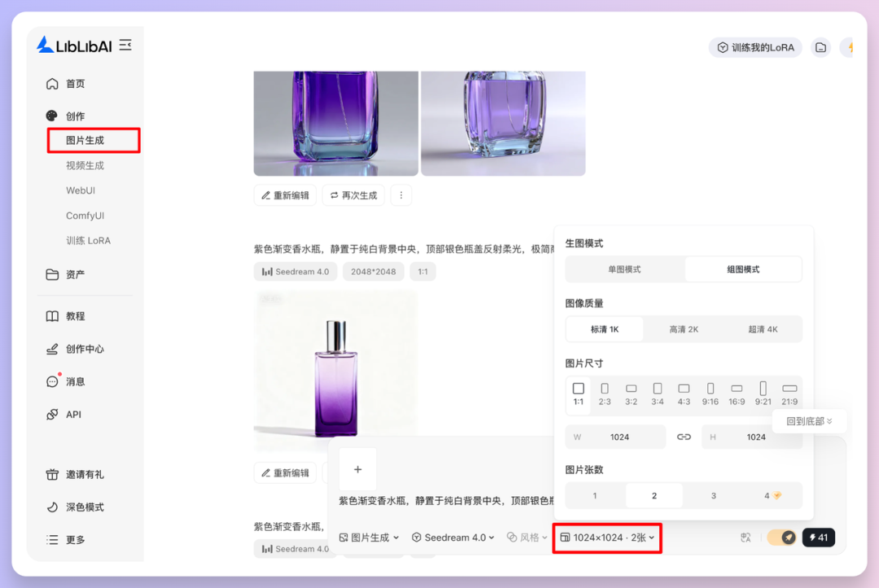This screenshot has height=588, width=879.
Task: Open the 风格 style dropdown
Action: click(527, 538)
